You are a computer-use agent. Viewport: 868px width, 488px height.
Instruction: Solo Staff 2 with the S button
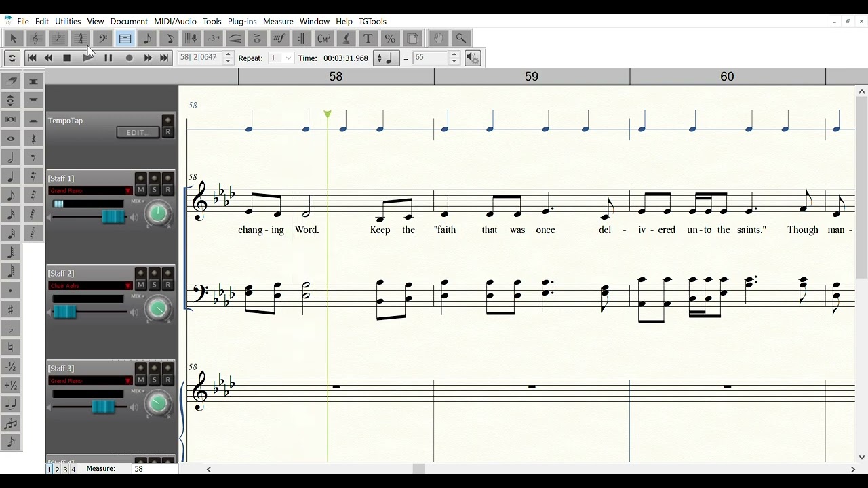click(x=154, y=285)
